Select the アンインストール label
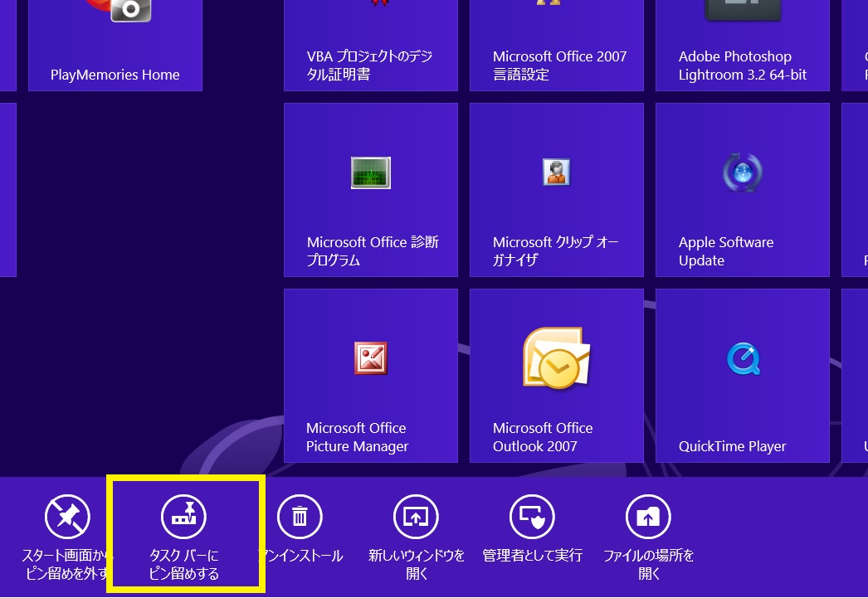Image resolution: width=868 pixels, height=598 pixels. pyautogui.click(x=301, y=556)
